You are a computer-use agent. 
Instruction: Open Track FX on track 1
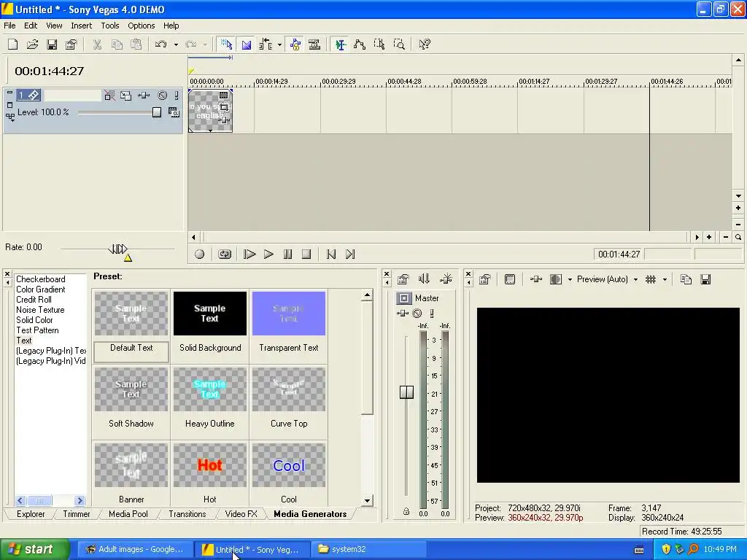(144, 96)
